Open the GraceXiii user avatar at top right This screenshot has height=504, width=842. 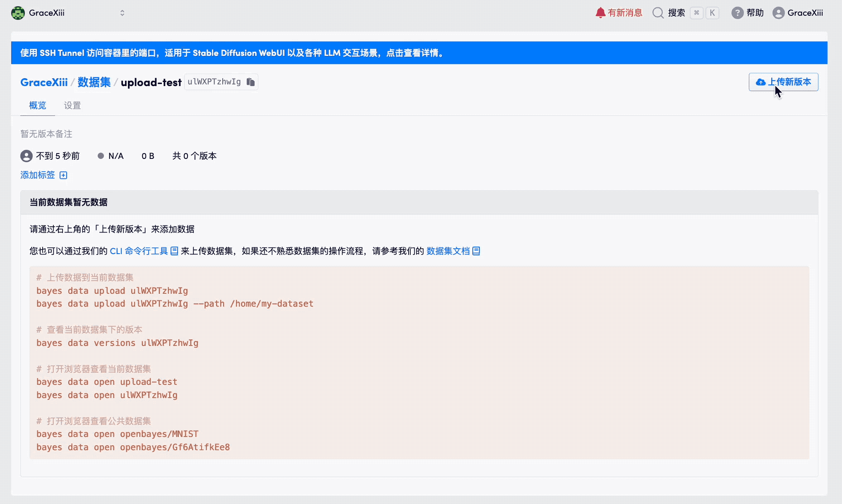tap(778, 13)
